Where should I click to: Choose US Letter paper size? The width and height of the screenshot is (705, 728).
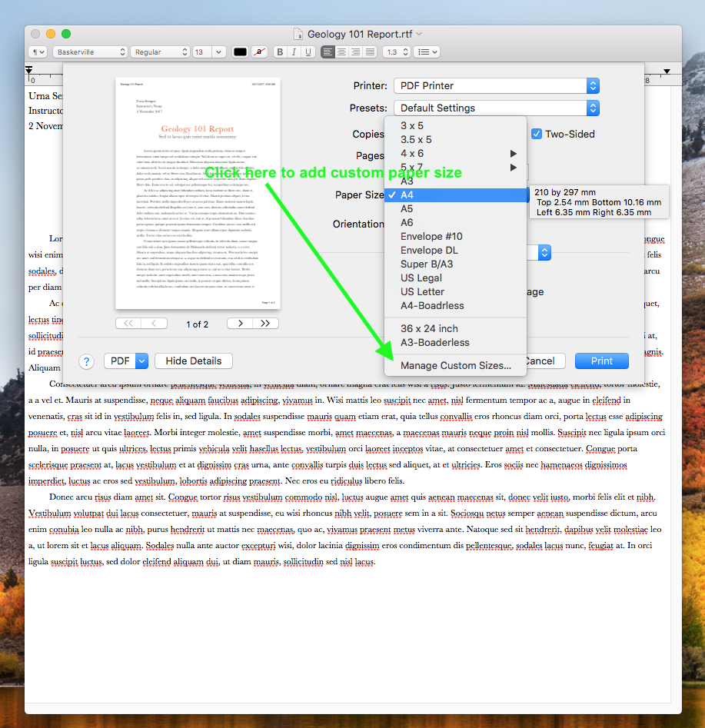(x=456, y=292)
